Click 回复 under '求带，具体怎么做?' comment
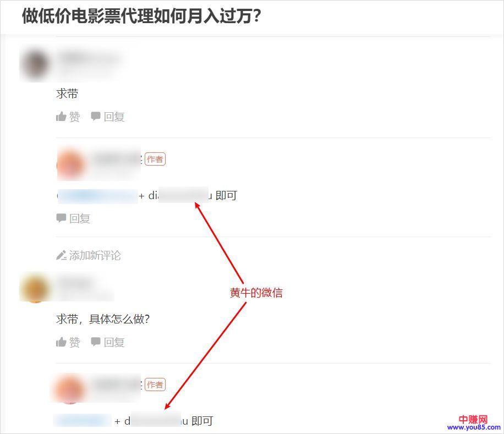Image resolution: width=504 pixels, height=434 pixels. [x=114, y=342]
